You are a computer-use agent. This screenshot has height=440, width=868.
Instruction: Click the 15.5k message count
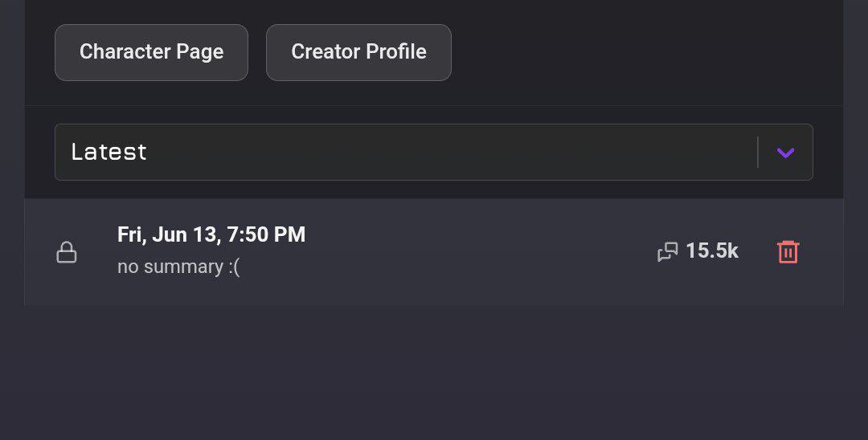click(x=711, y=251)
